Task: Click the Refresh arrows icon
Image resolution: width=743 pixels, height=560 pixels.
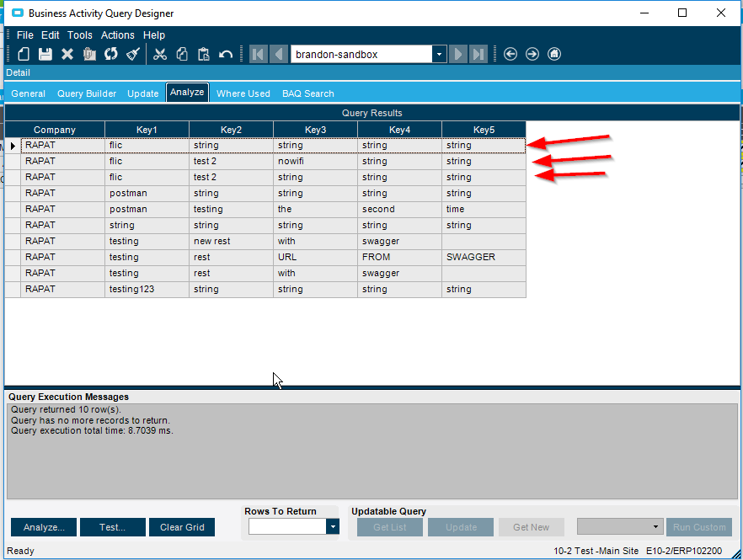Action: pyautogui.click(x=111, y=54)
